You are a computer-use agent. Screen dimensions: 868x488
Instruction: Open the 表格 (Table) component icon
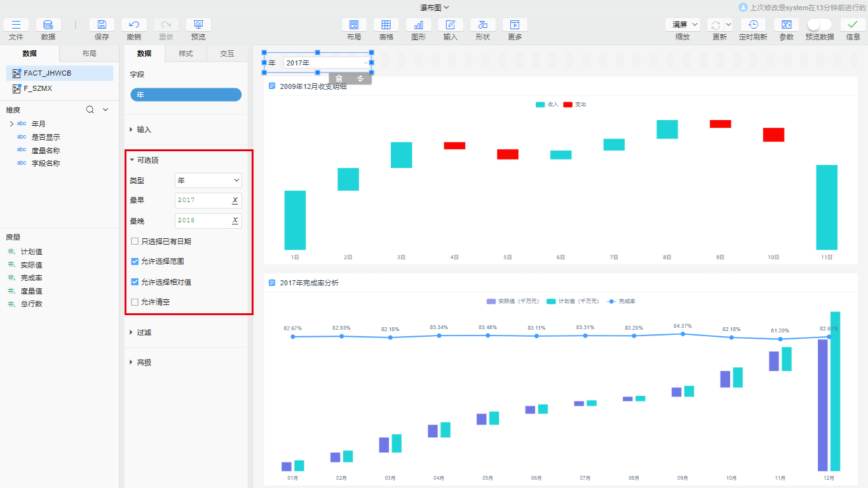[386, 25]
